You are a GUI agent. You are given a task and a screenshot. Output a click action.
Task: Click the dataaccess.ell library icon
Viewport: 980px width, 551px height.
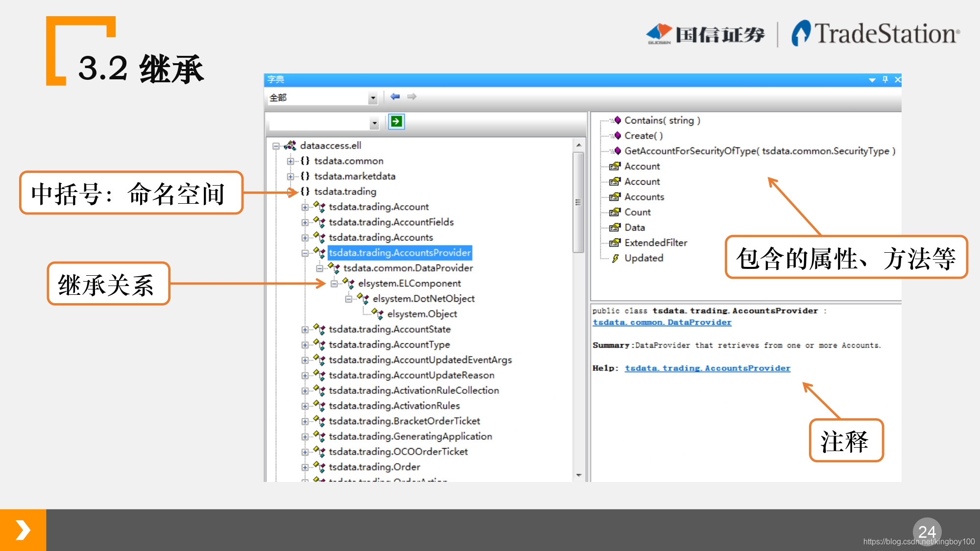point(290,145)
